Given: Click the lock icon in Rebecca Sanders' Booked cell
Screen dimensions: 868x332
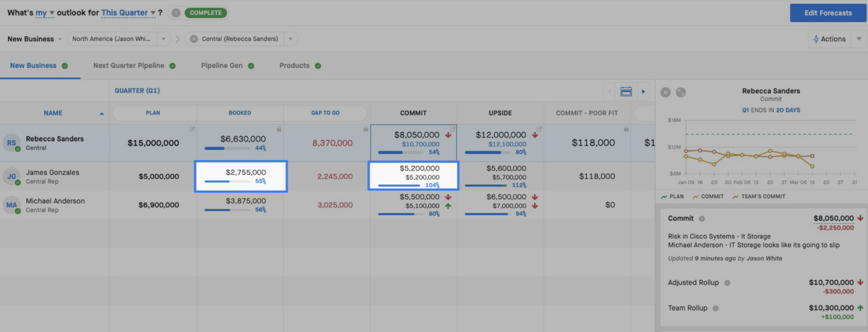Looking at the screenshot, I should tap(279, 129).
